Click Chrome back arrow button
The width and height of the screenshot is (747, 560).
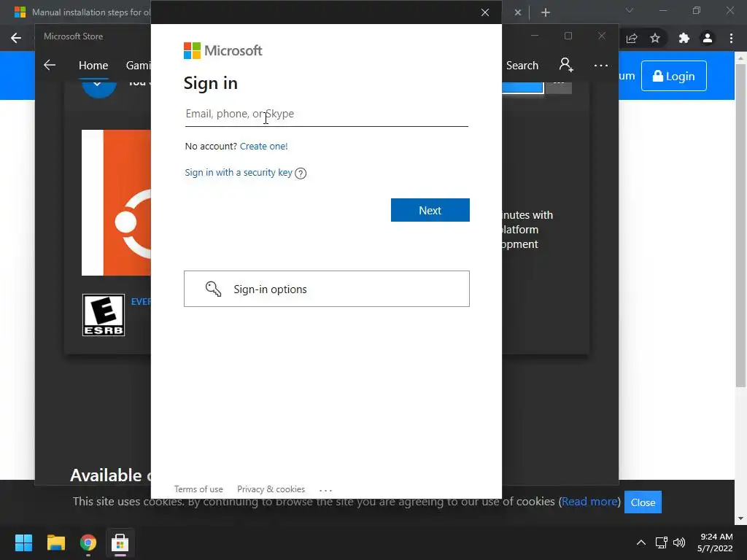click(16, 38)
